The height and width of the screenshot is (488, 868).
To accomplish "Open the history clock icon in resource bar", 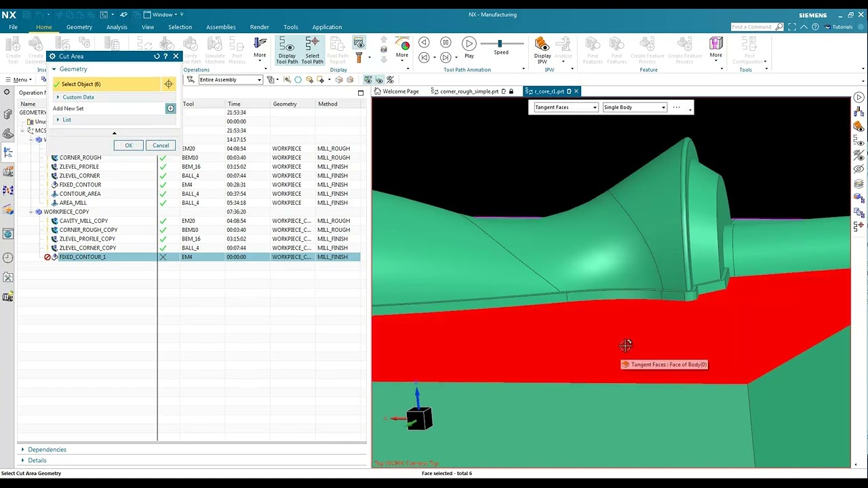I will pos(8,258).
